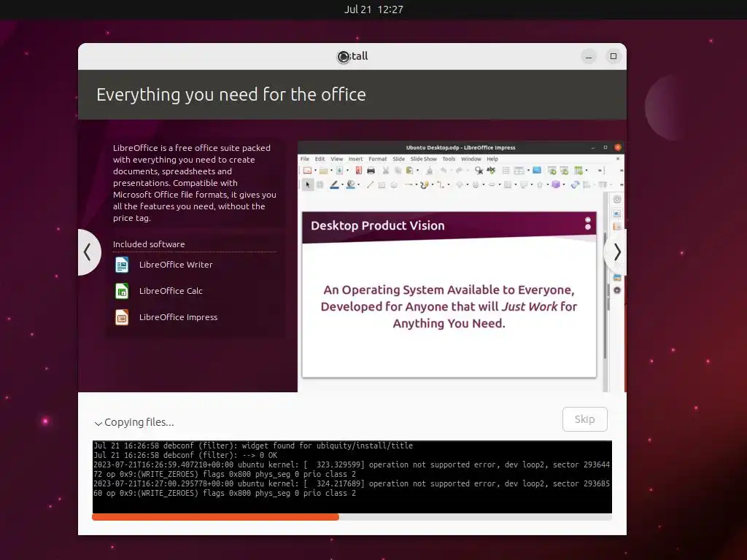Open Slide Show menu in the Impress screenshot

(x=424, y=159)
